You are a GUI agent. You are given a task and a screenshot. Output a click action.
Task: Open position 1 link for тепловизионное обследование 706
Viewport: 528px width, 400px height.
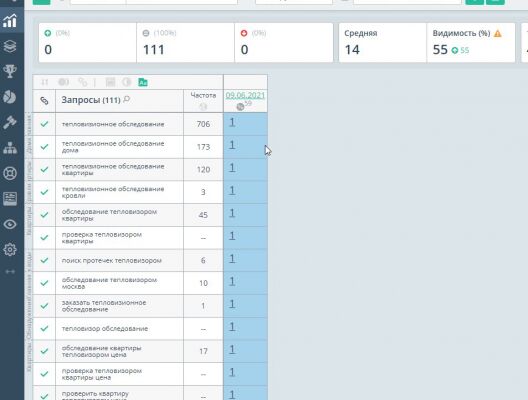tap(232, 123)
